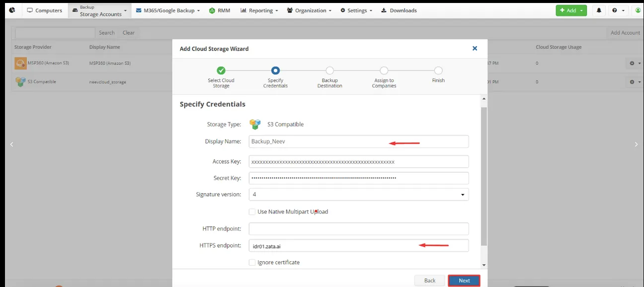Click the Display Name column header
Image resolution: width=644 pixels, height=287 pixels.
click(x=105, y=47)
